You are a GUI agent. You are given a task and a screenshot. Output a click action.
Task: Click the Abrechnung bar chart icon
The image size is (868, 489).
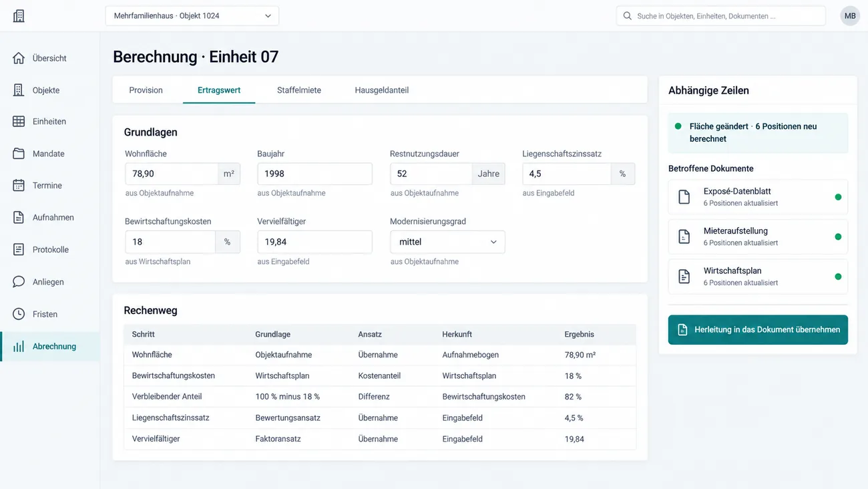19,347
